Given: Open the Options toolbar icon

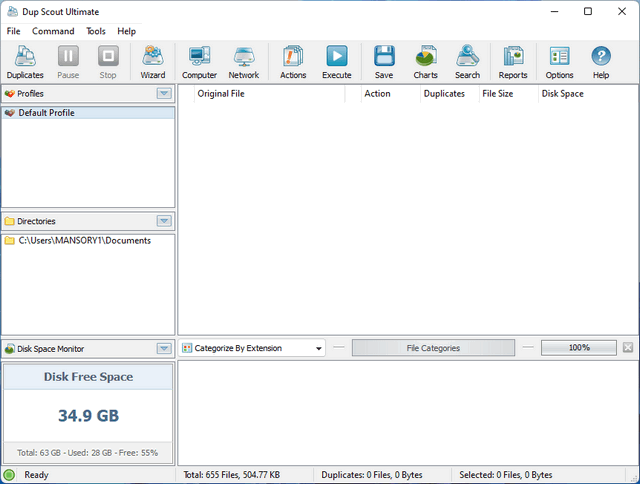Looking at the screenshot, I should coord(559,62).
